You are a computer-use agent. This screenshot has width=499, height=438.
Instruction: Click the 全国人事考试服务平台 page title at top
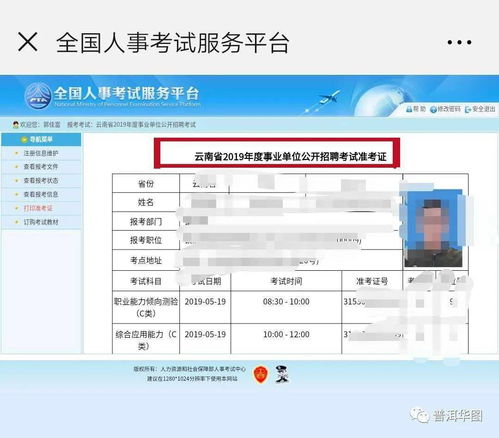click(172, 43)
